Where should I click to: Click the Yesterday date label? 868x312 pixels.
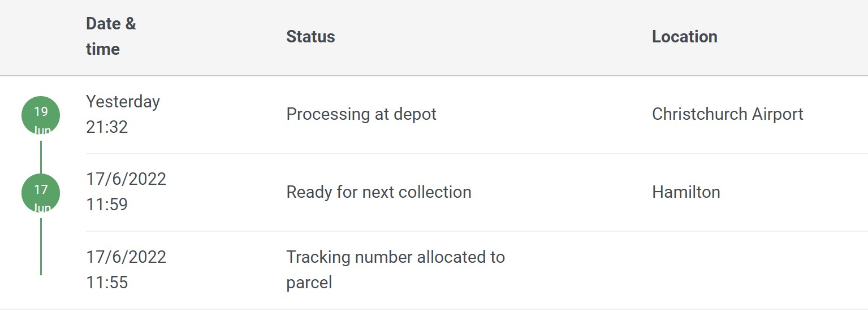pyautogui.click(x=123, y=102)
